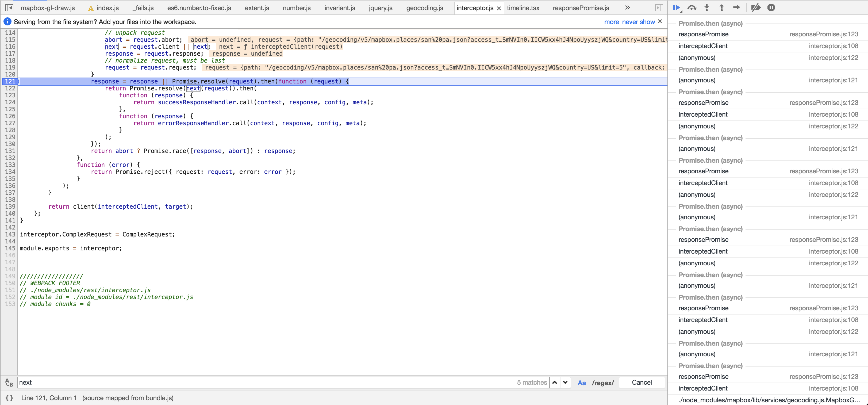The width and height of the screenshot is (868, 405).
Task: Click the Step next statement arrow icon
Action: tap(737, 7)
